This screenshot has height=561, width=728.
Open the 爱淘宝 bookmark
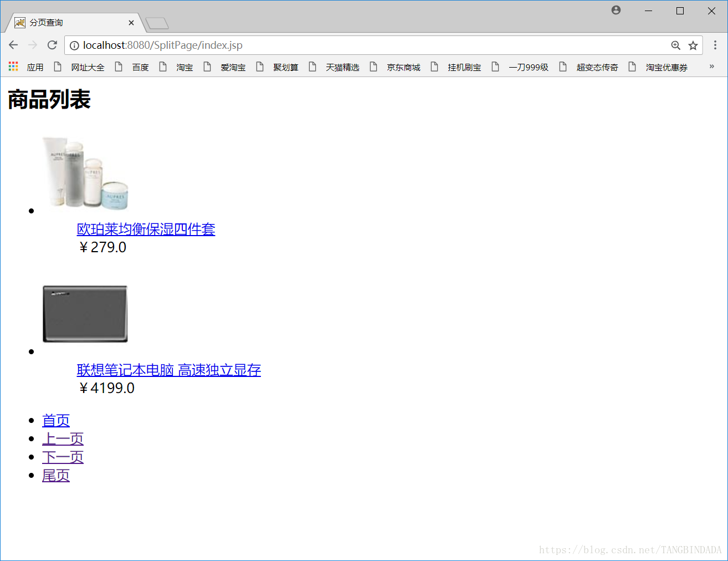point(224,67)
